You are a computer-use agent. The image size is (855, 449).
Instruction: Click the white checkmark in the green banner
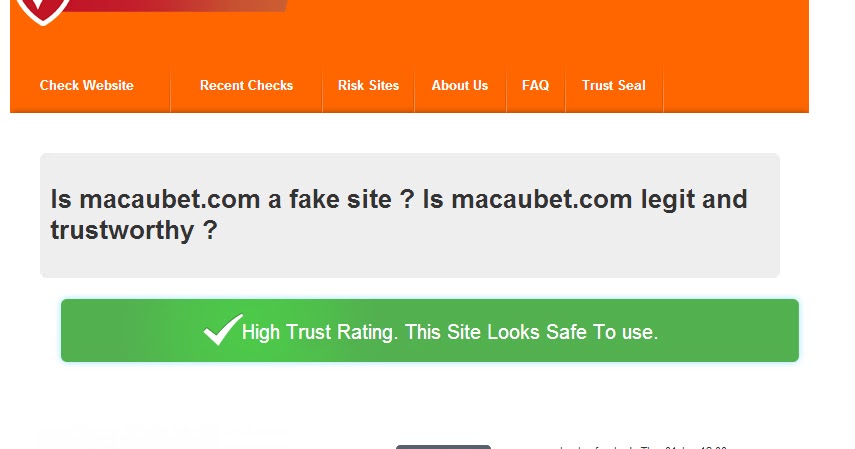222,329
